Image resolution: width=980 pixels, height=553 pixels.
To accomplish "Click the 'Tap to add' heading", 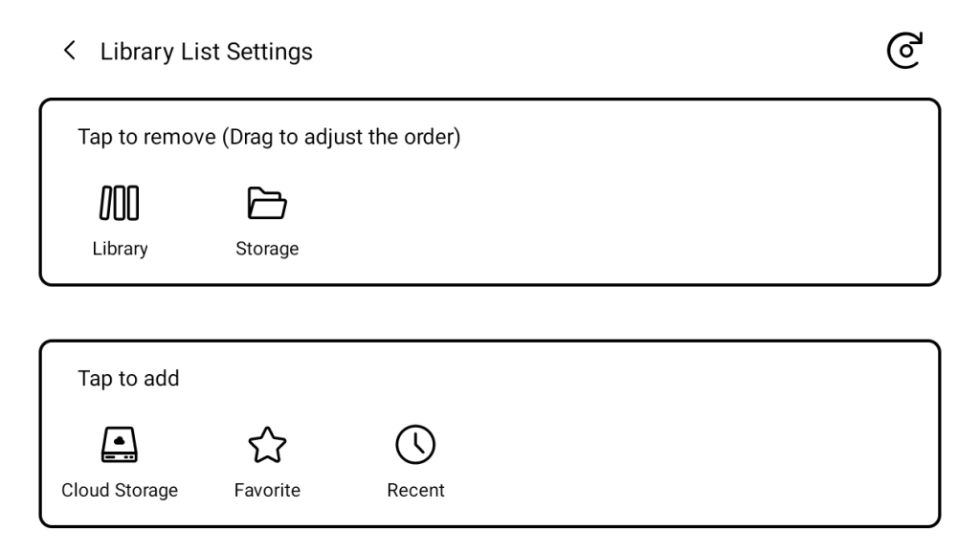I will click(x=128, y=379).
